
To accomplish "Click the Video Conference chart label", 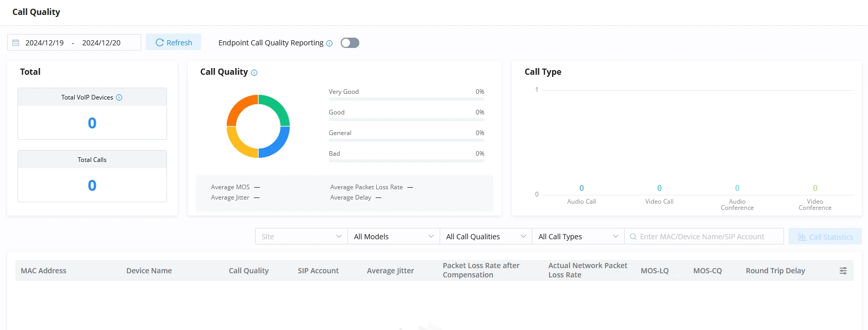I will [x=815, y=205].
